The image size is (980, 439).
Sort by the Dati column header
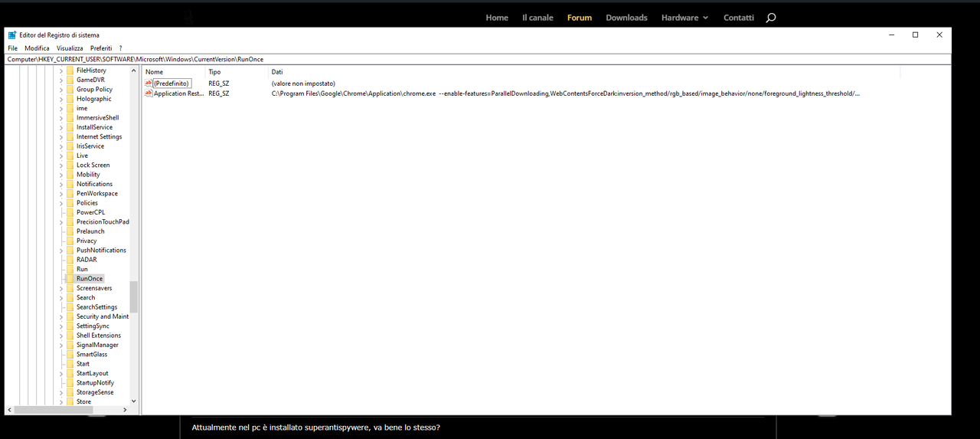point(584,72)
